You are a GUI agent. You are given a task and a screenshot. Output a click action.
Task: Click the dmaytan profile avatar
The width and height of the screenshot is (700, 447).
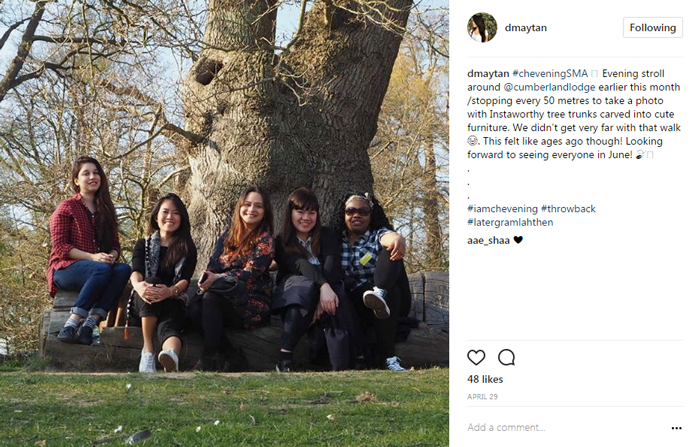click(x=482, y=27)
